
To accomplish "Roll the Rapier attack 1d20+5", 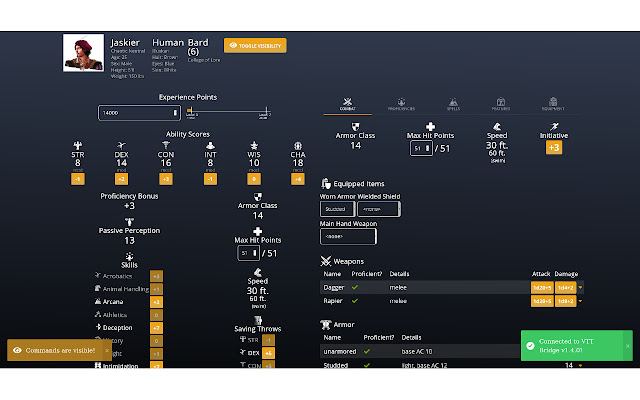I will [x=542, y=301].
